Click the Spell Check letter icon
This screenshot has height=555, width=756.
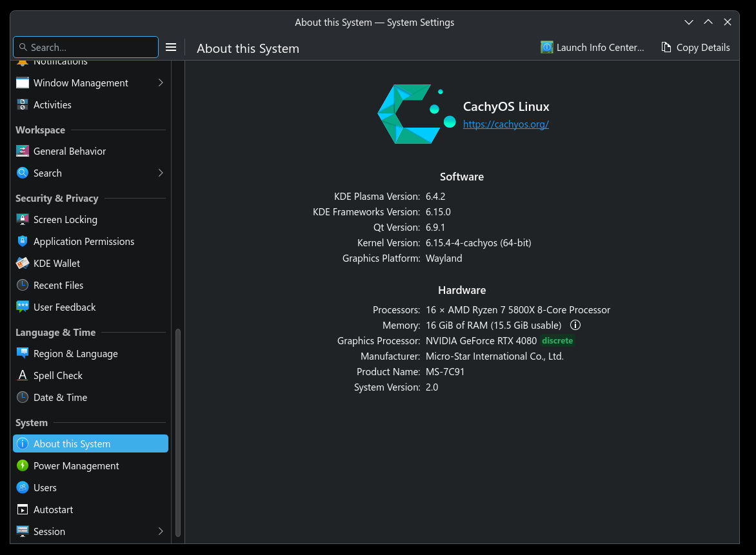point(23,376)
